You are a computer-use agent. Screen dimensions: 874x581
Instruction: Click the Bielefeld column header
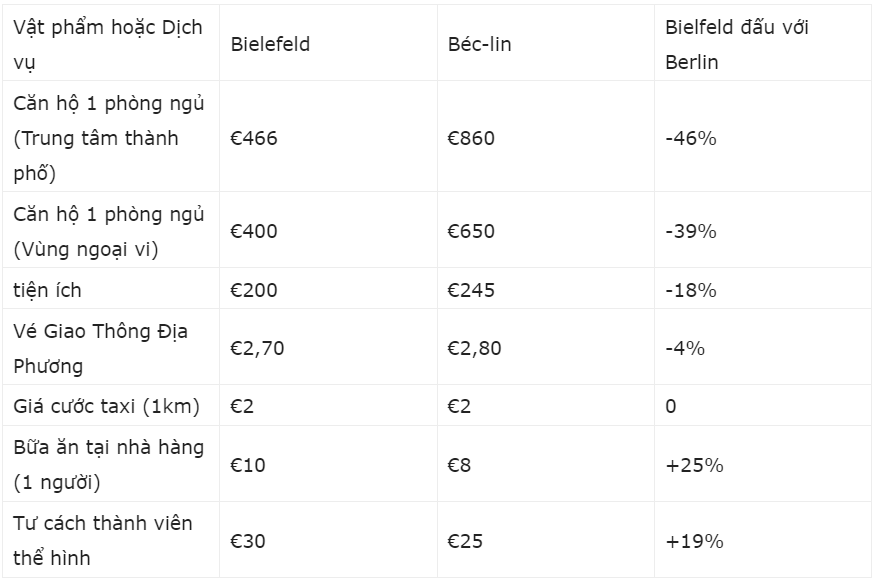point(328,43)
